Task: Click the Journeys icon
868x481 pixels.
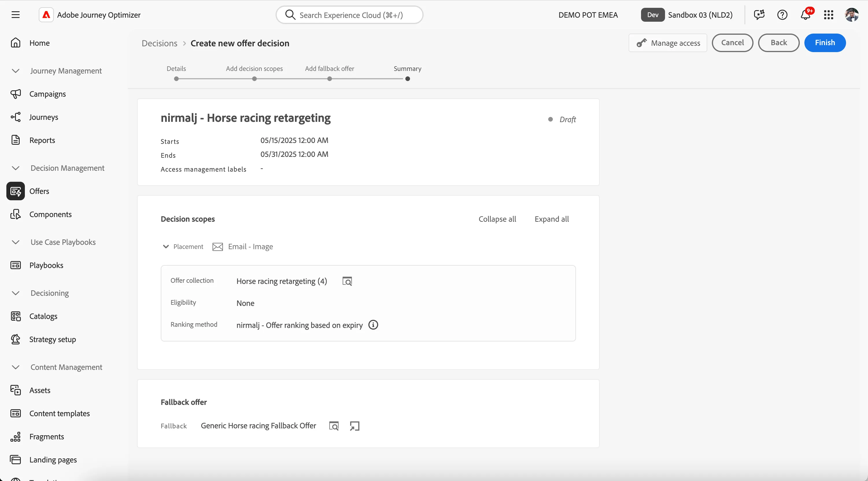Action: [x=16, y=117]
